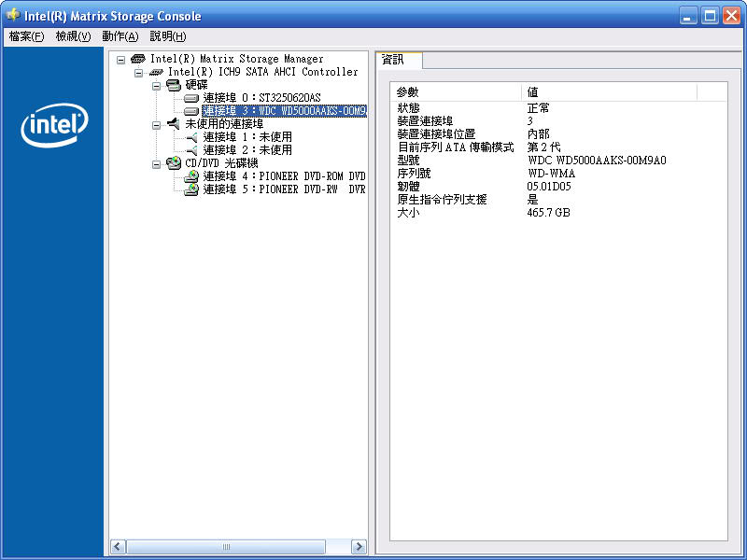Select 連接埠 1：未使用 in the tree
Screen dimensions: 747x560
(247, 137)
